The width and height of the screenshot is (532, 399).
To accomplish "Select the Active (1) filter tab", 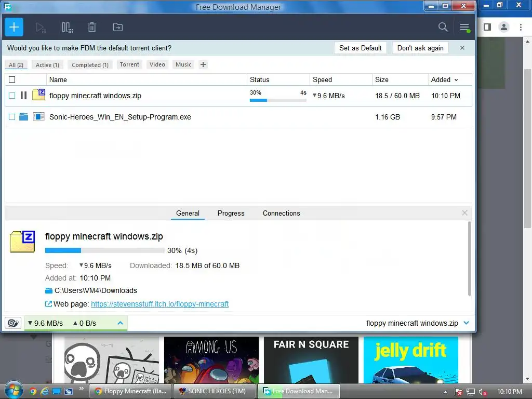I will (x=47, y=65).
